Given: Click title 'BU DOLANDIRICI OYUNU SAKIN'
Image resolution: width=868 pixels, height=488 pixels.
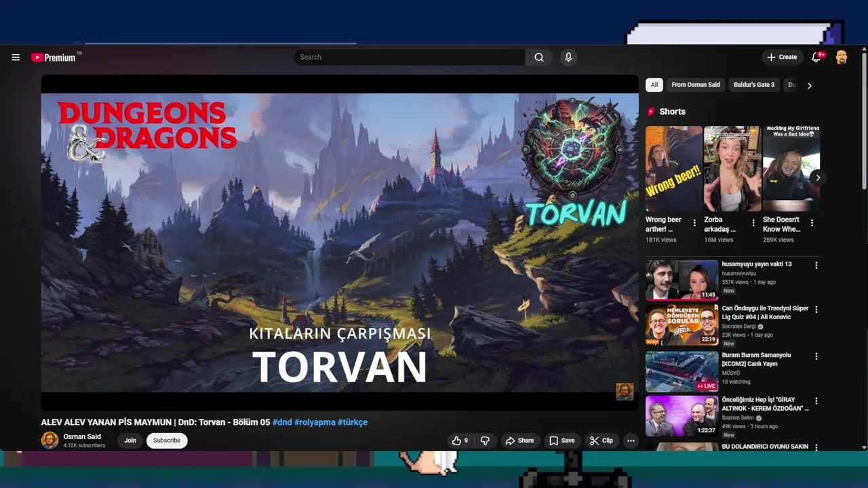Looking at the screenshot, I should (x=765, y=447).
